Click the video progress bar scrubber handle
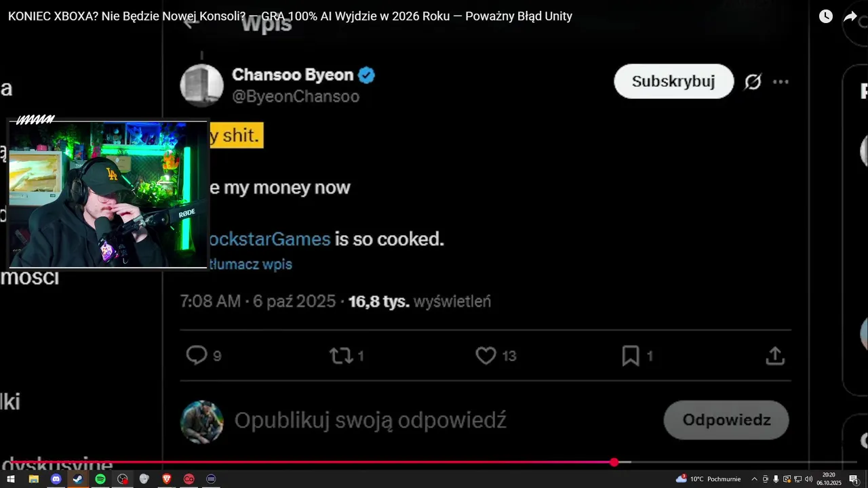868x488 pixels. pyautogui.click(x=614, y=462)
